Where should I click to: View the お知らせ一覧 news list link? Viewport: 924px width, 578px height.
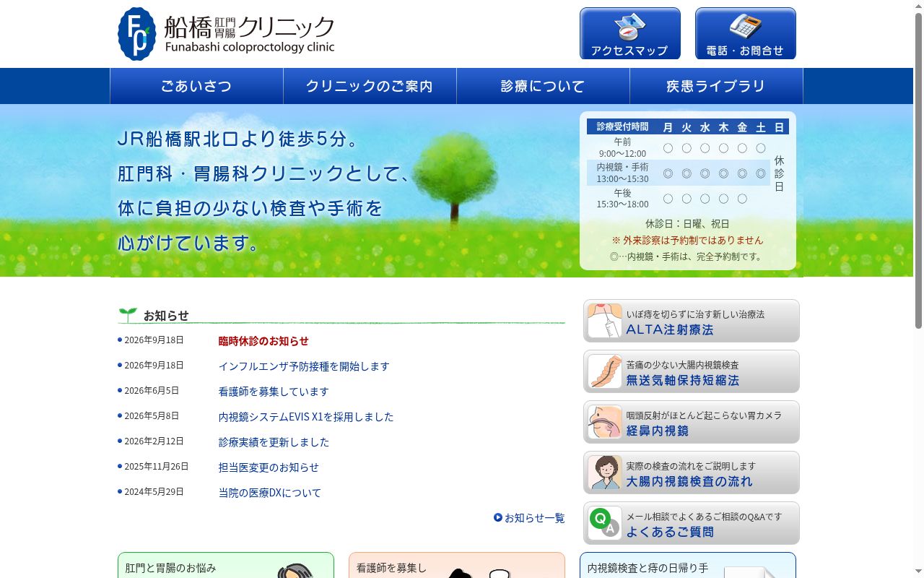(x=534, y=517)
